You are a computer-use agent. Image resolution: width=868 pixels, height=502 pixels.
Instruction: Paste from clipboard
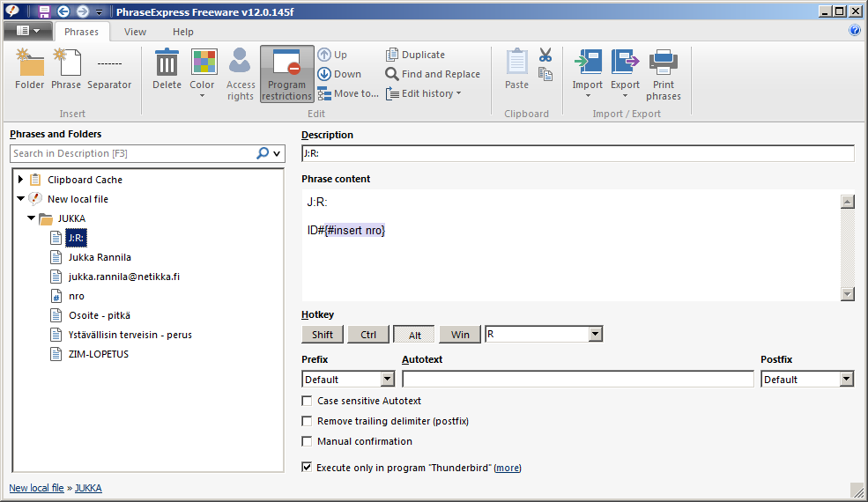click(x=516, y=70)
